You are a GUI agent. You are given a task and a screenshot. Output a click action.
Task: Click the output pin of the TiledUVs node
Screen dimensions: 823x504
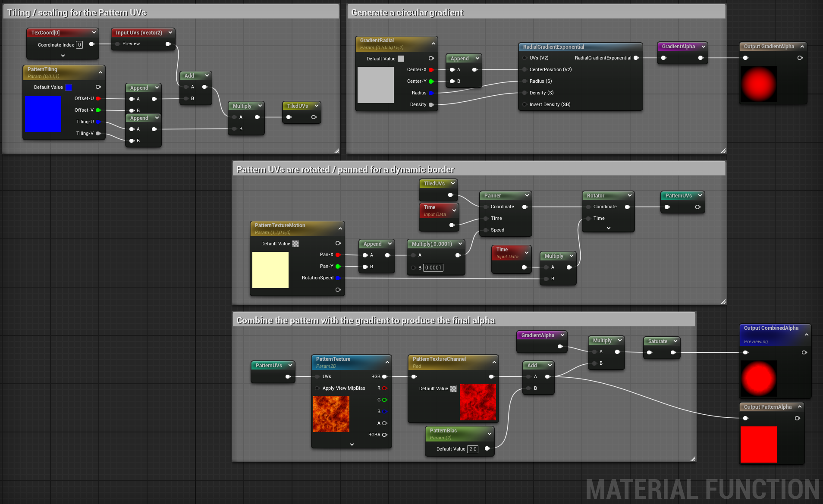[x=314, y=117]
